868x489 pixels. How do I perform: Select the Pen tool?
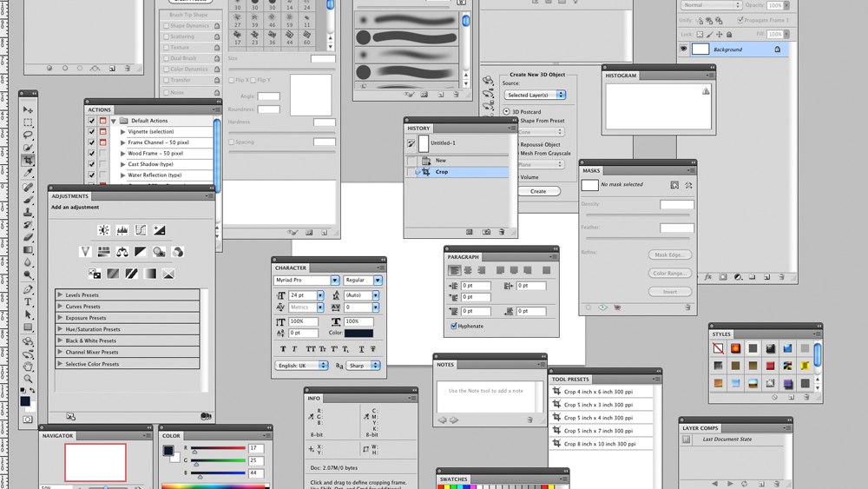point(28,289)
